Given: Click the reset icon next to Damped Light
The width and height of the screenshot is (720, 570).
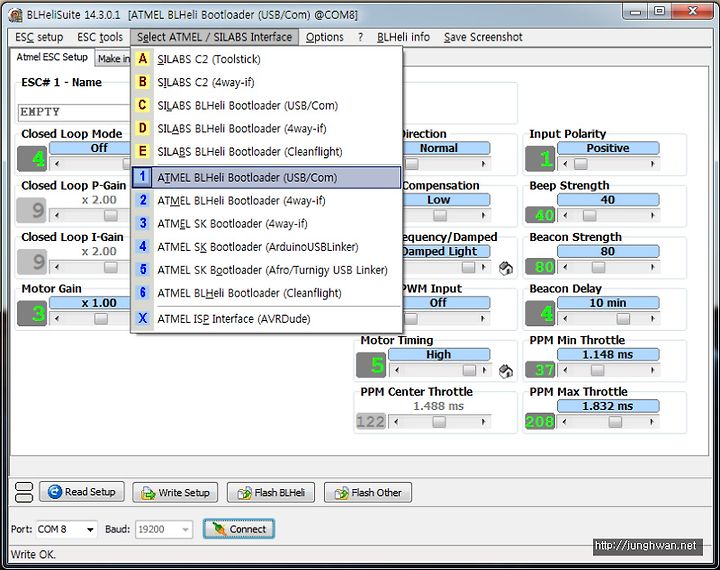Looking at the screenshot, I should tap(506, 268).
